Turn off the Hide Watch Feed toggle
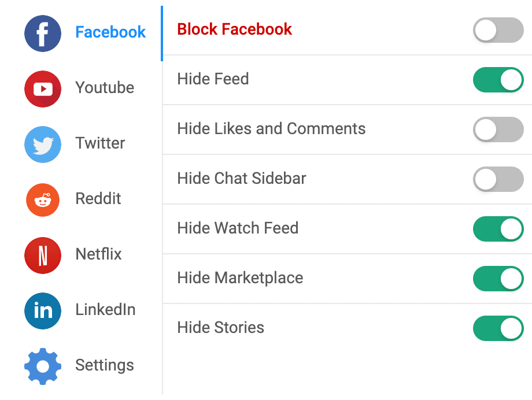Viewport: 532px width, 400px height. point(498,229)
